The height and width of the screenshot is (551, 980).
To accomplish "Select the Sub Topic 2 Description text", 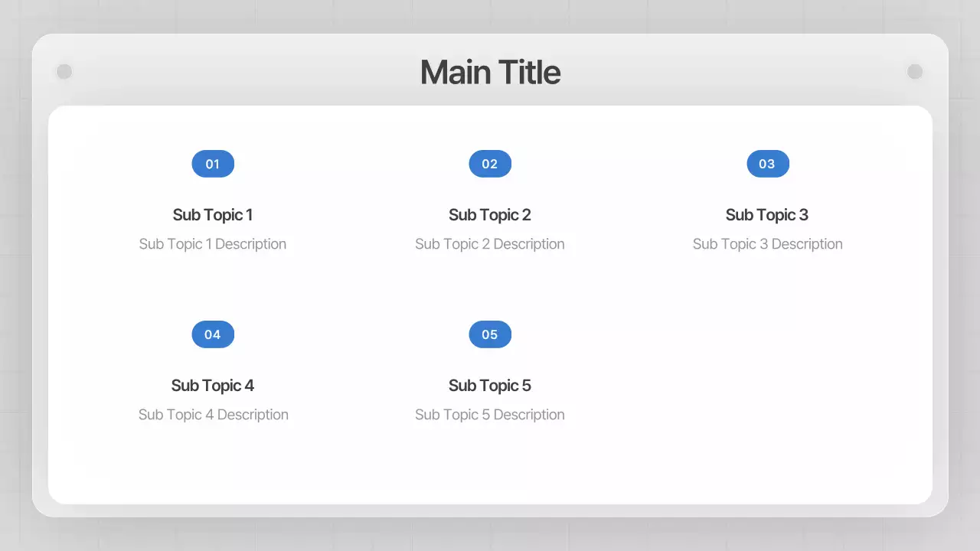I will point(490,244).
